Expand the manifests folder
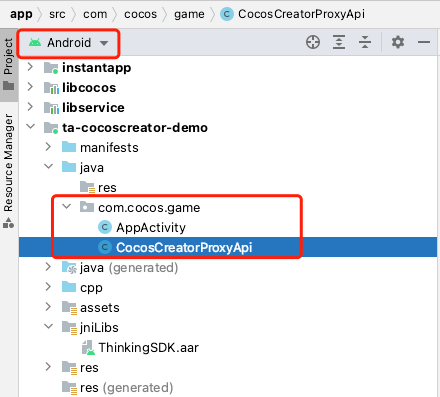Screen dimensions: 440x397 coord(48,147)
